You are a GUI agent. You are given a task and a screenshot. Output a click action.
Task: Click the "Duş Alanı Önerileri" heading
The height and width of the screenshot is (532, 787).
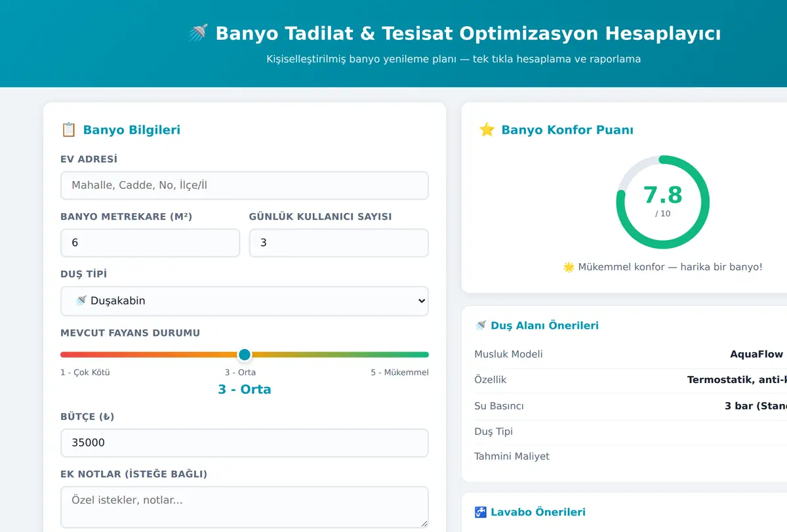click(544, 325)
